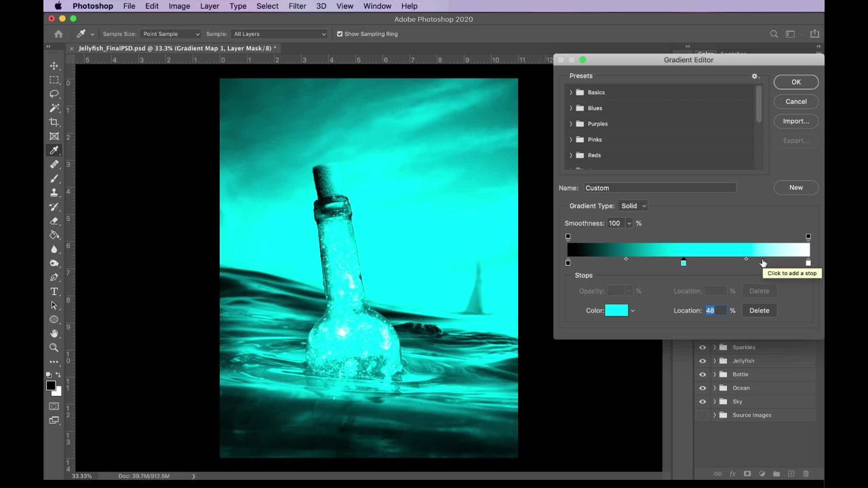Select the Hand tool
This screenshot has width=868, height=488.
pyautogui.click(x=54, y=333)
